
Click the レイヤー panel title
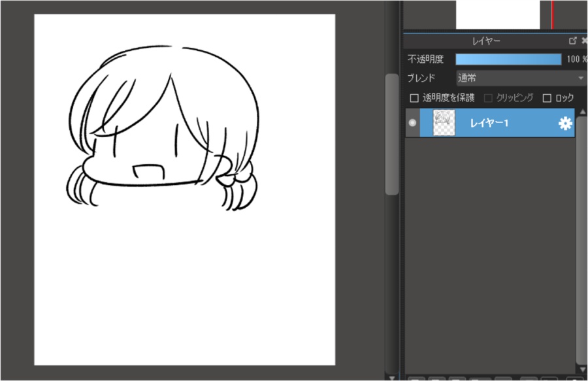pos(486,41)
